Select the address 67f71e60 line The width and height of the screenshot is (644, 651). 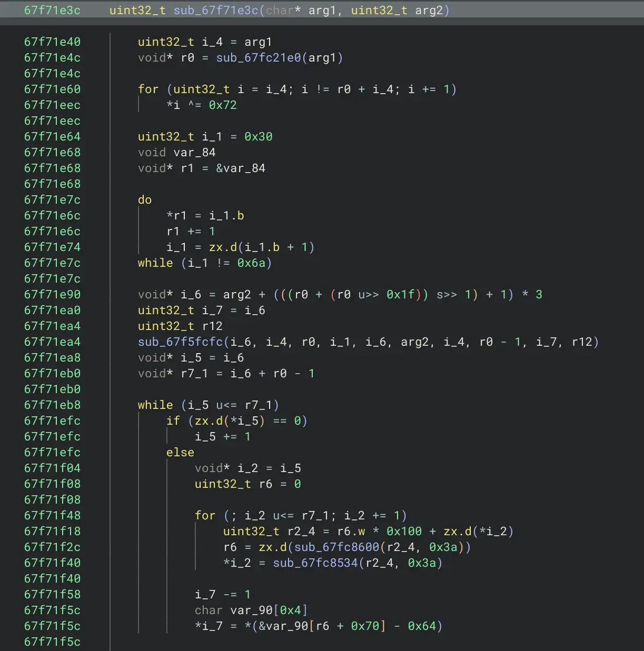click(x=52, y=89)
